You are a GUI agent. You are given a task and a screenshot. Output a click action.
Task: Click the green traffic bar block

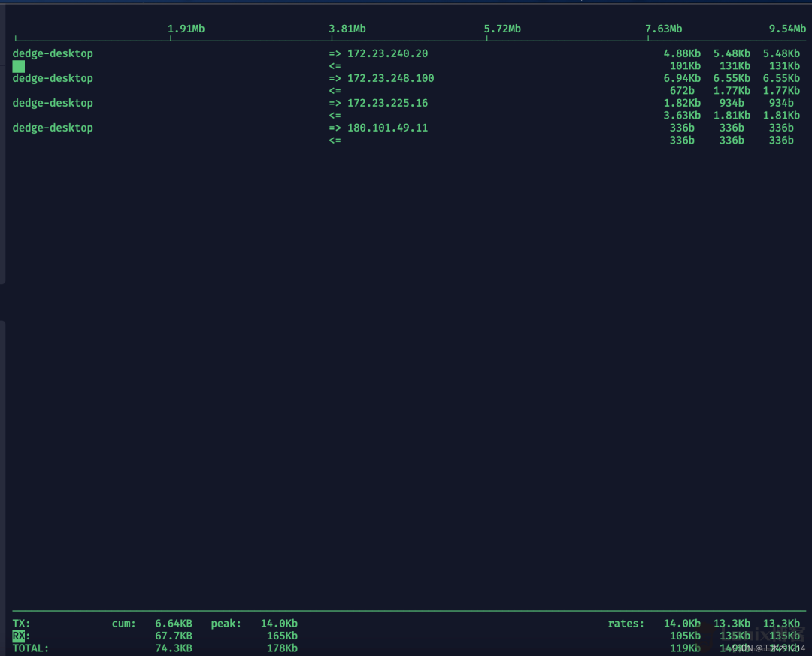19,66
